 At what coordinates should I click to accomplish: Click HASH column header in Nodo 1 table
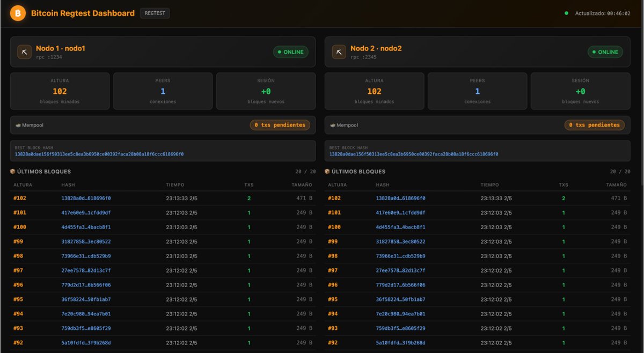click(x=68, y=185)
